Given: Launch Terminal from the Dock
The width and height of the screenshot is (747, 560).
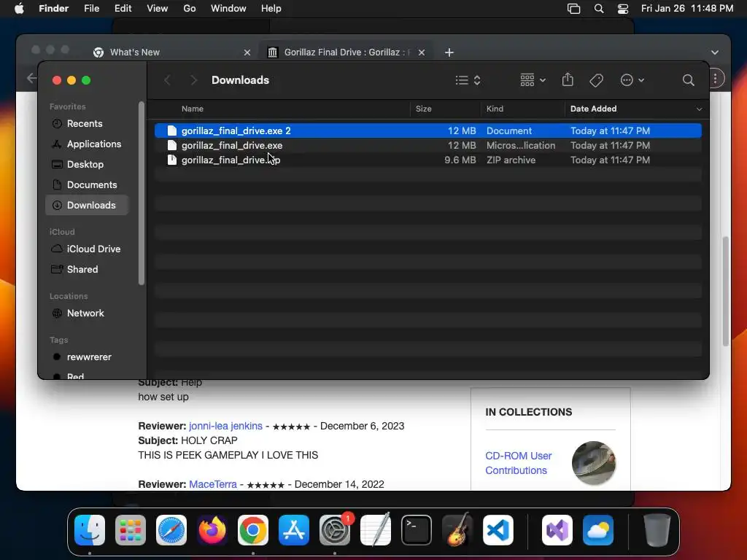Looking at the screenshot, I should [x=417, y=530].
